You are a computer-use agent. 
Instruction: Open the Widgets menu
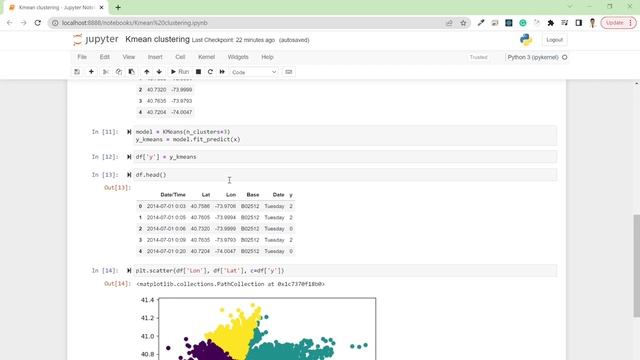(x=238, y=57)
